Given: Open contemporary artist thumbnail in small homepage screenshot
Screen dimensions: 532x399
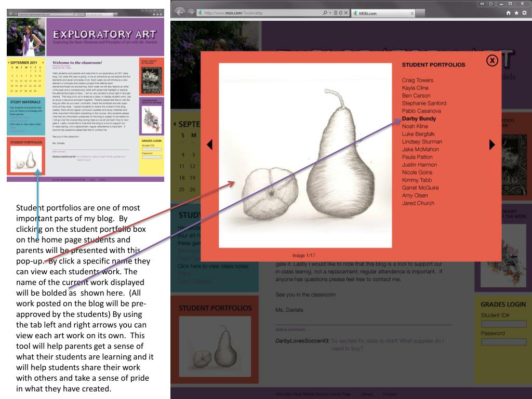Looking at the screenshot, I should 152,119.
